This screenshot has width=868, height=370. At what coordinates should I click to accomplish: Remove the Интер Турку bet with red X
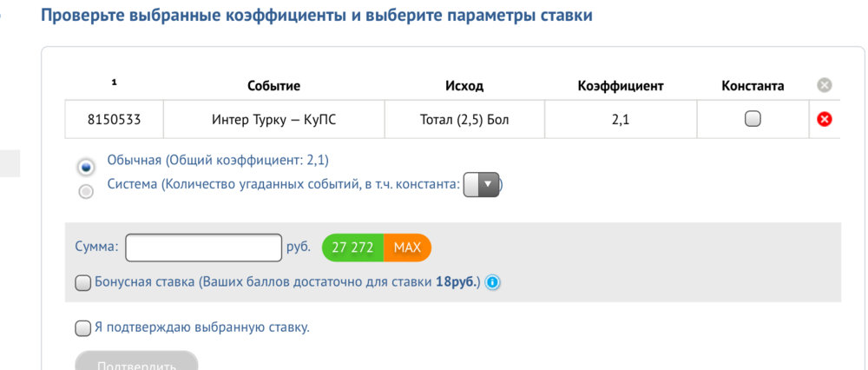pyautogui.click(x=825, y=119)
